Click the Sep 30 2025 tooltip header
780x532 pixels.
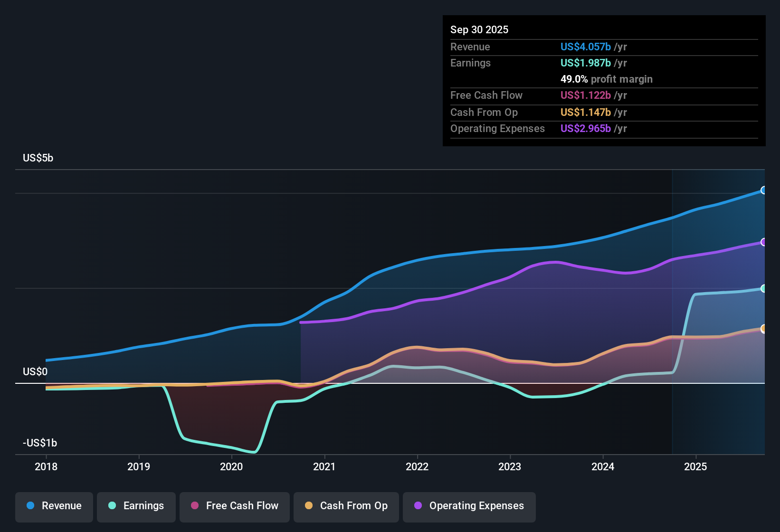pos(479,29)
